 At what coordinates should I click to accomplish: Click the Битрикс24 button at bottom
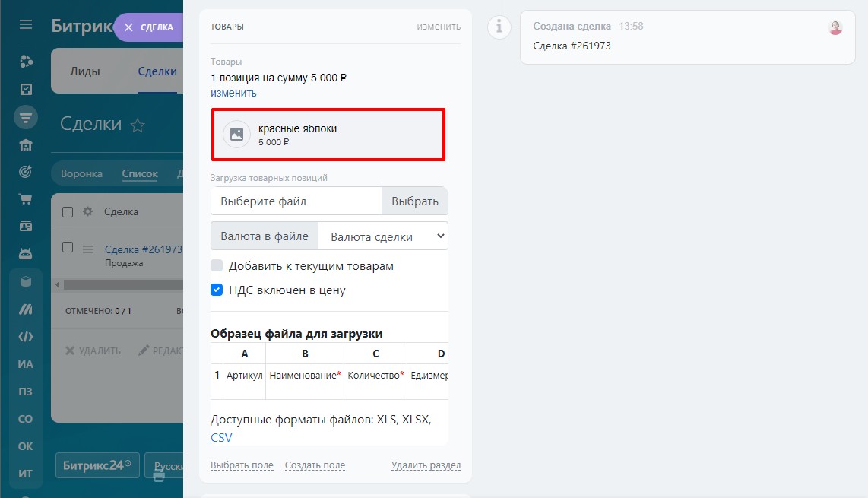click(97, 465)
